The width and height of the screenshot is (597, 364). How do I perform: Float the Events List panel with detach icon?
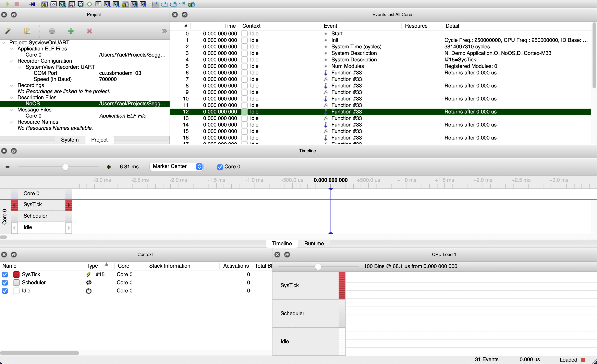click(184, 15)
